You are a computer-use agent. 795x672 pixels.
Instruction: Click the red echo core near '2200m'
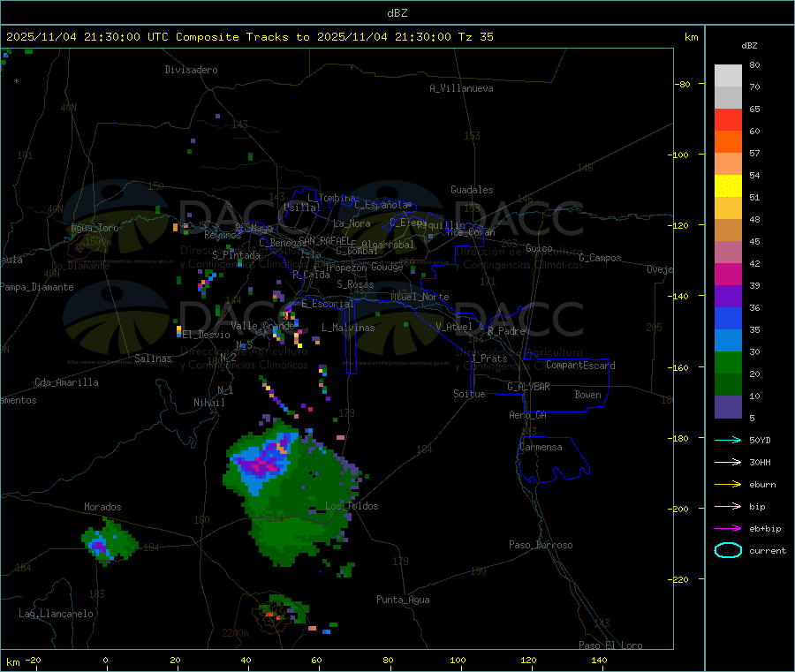270,615
